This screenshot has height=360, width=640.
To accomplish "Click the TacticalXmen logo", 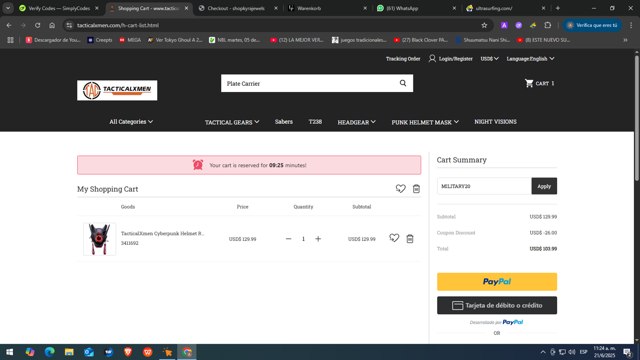I will point(117,90).
